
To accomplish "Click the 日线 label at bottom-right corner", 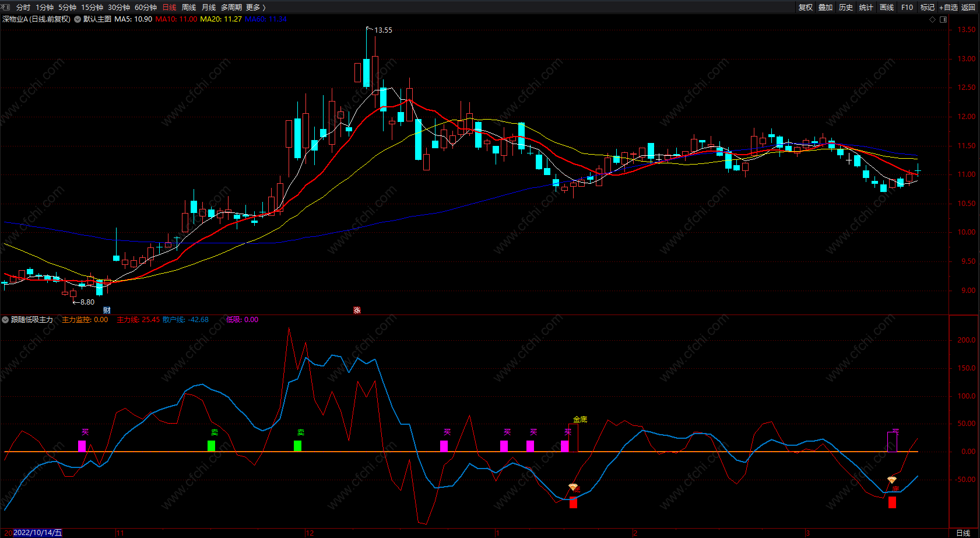I will tap(963, 533).
